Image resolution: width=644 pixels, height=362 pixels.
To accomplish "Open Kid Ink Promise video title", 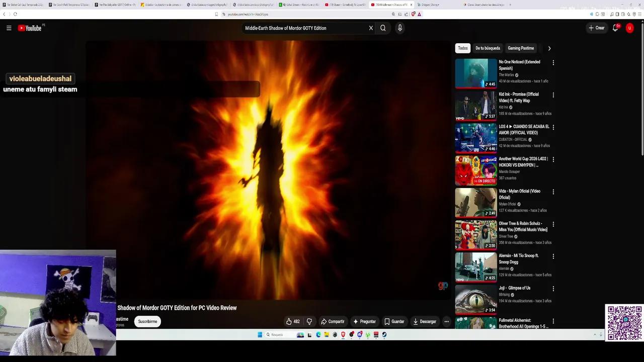I will [x=519, y=98].
